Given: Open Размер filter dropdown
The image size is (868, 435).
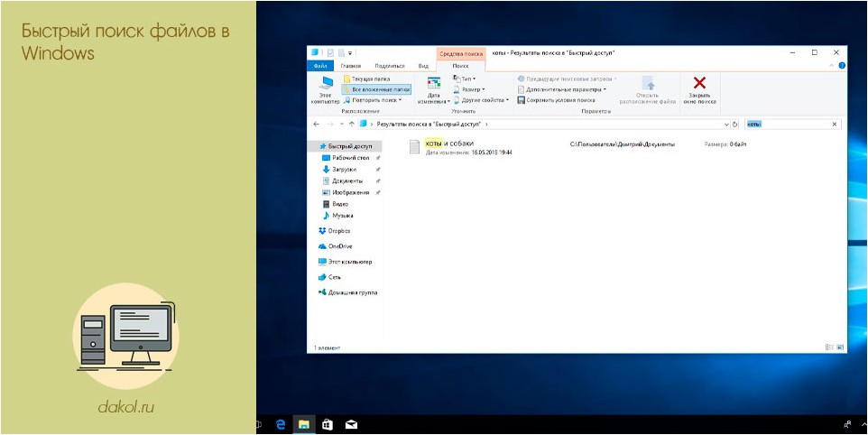Looking at the screenshot, I should coord(469,89).
